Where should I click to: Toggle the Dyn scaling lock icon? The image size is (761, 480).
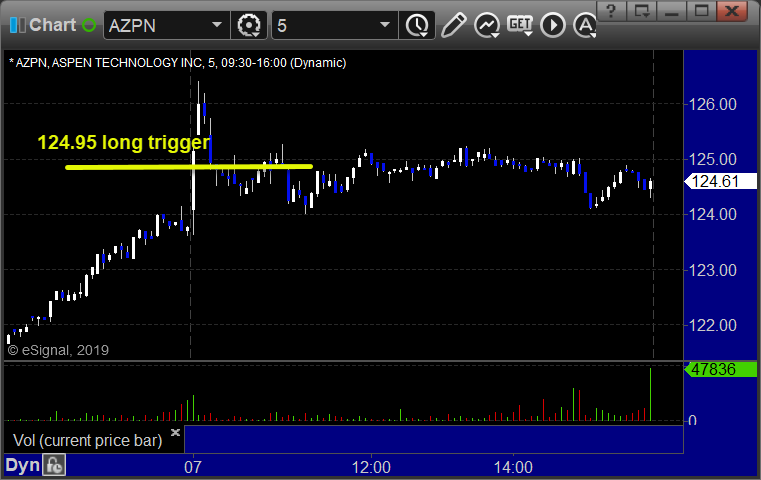click(54, 465)
